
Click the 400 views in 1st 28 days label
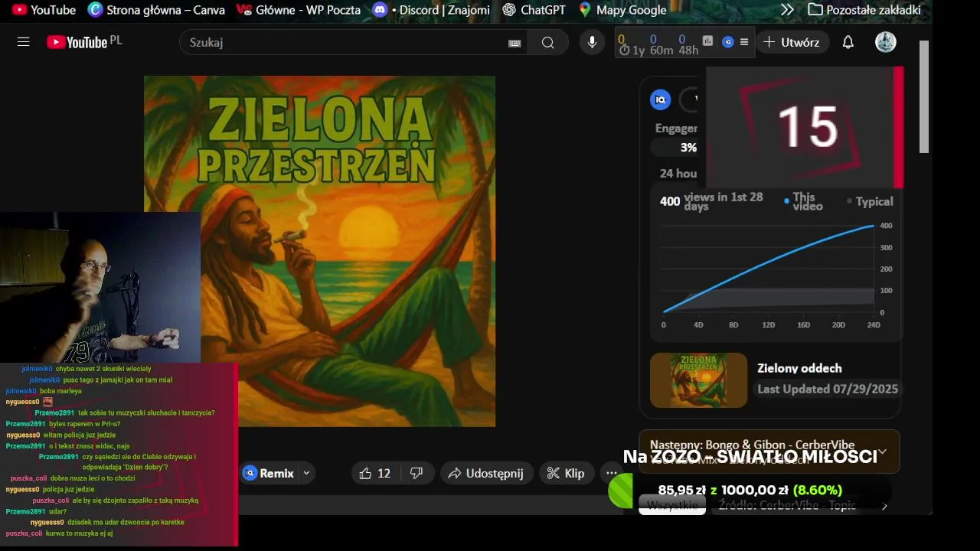[x=712, y=201]
